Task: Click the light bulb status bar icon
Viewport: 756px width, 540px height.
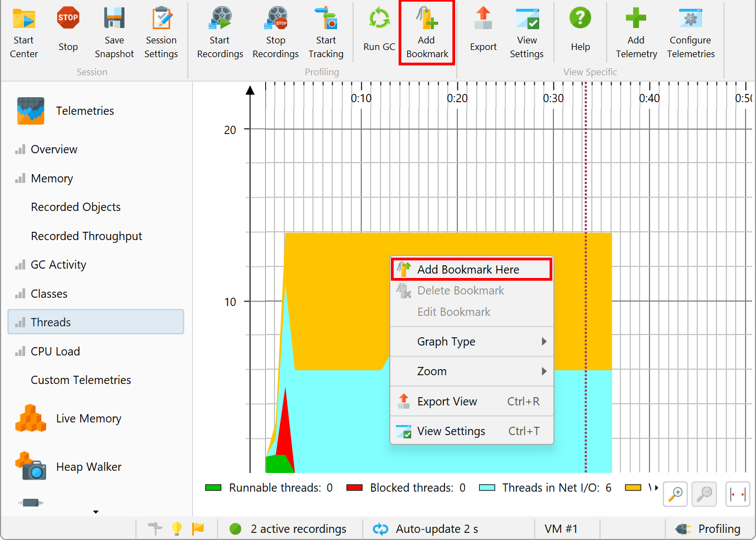Action: [x=177, y=528]
